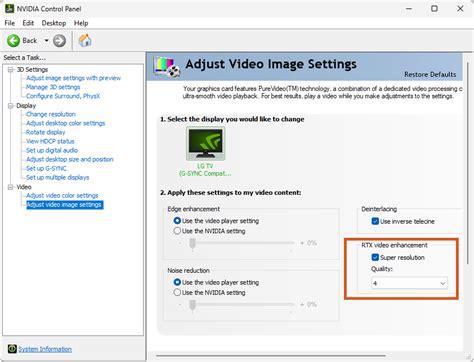Open Set up digital audio

[52, 150]
